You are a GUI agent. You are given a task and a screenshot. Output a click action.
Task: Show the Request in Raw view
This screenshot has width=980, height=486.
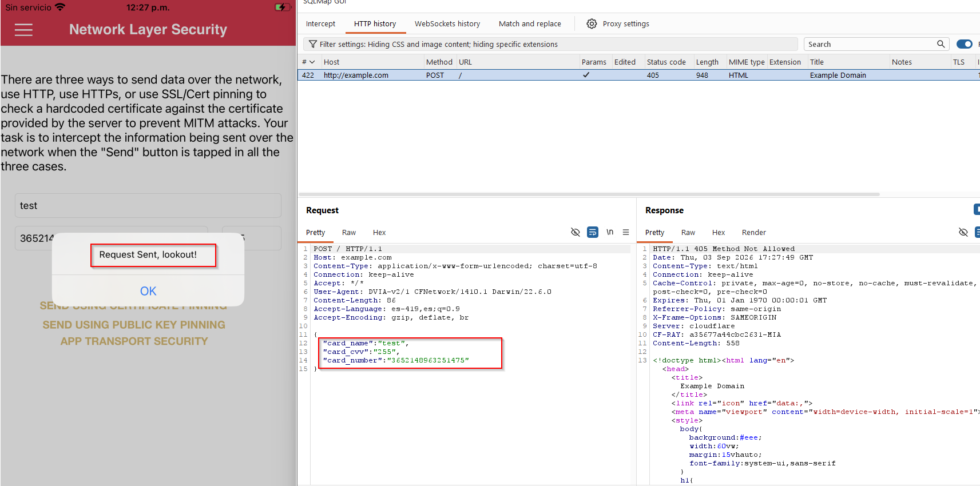coord(349,232)
